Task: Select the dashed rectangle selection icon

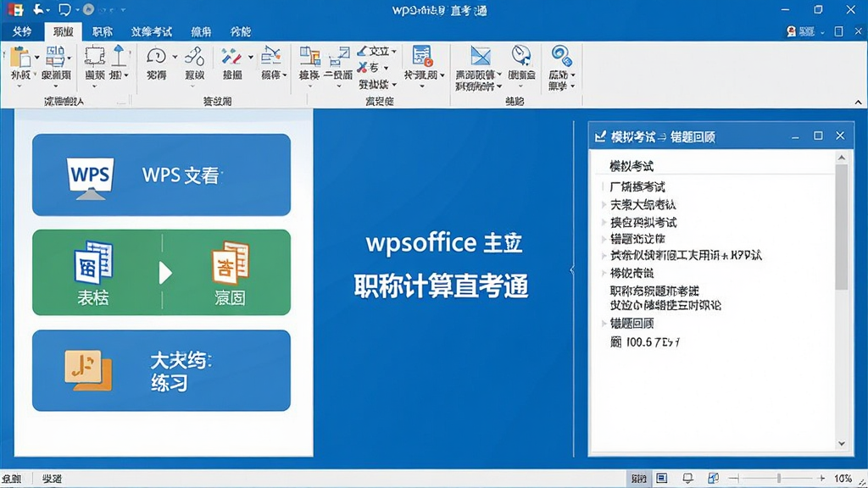Action: (x=95, y=57)
